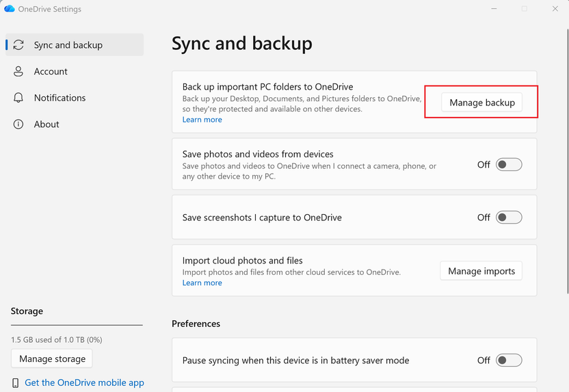Screen dimensions: 569x392
Task: Click the OneDrive cloud icon in title bar
Action: click(x=9, y=9)
